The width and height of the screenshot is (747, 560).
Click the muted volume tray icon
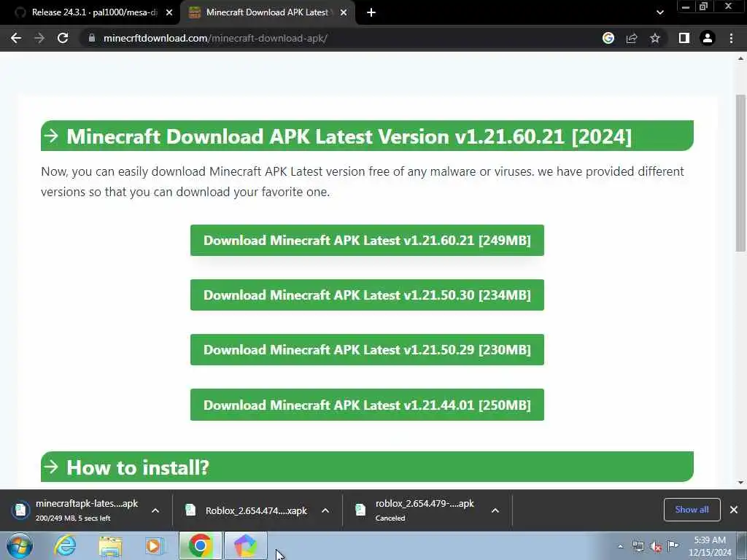pos(656,547)
